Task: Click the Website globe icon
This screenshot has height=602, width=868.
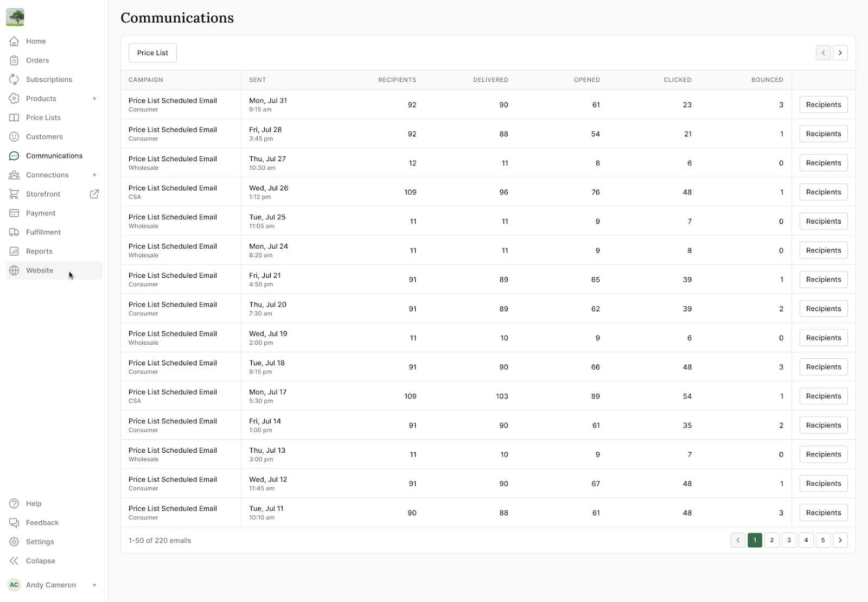Action: [x=14, y=270]
